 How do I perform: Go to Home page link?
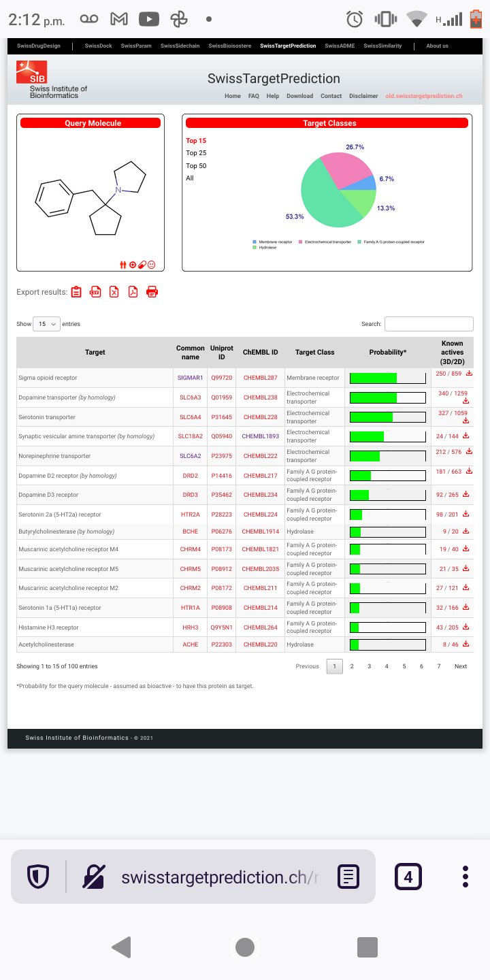233,96
